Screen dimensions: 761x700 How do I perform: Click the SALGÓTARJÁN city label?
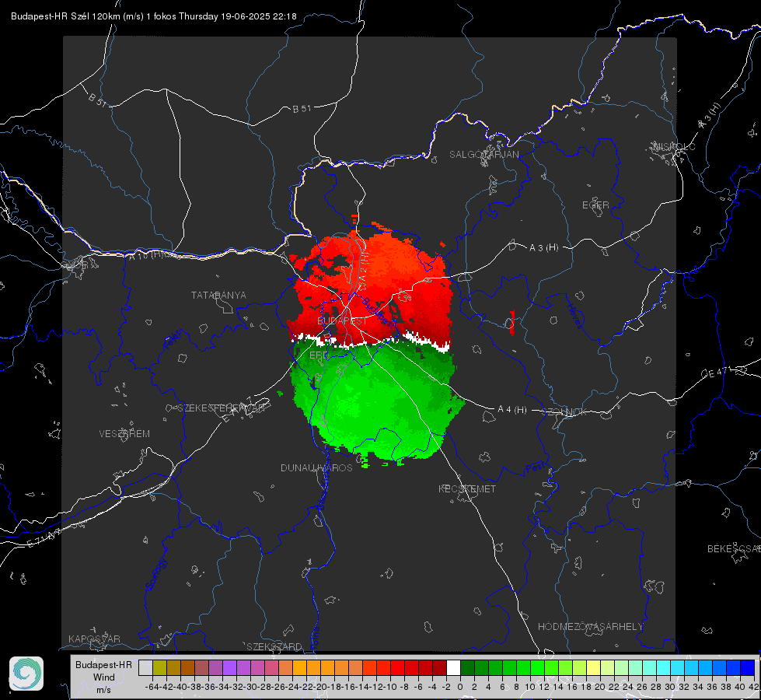click(x=483, y=155)
